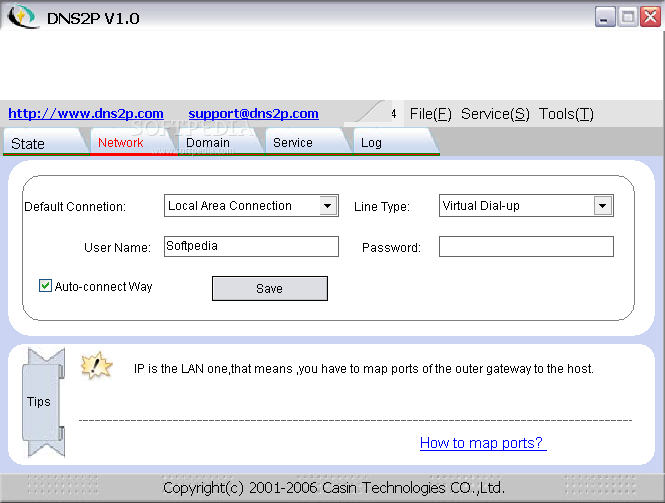Click the Copyright Casin Technologies footer text

pyautogui.click(x=334, y=488)
